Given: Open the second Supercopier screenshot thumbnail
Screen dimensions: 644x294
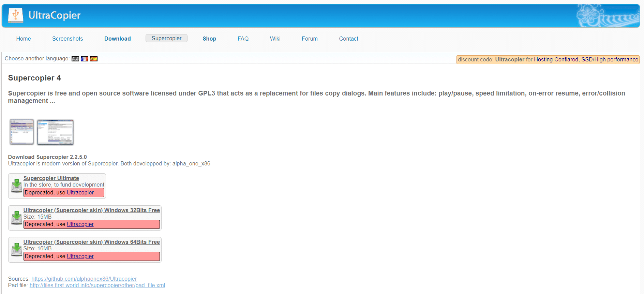Looking at the screenshot, I should 55,132.
